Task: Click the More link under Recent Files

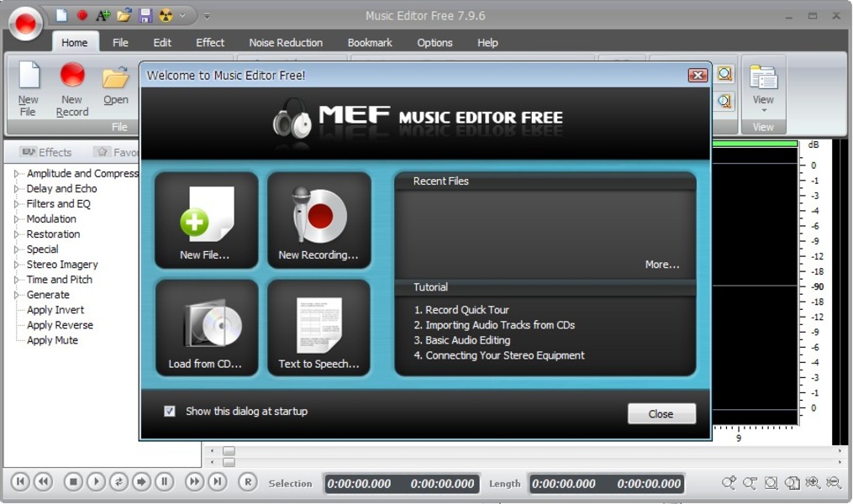Action: pos(662,265)
